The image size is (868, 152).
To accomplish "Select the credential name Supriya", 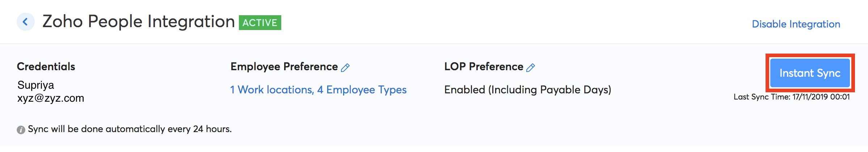I will 35,85.
